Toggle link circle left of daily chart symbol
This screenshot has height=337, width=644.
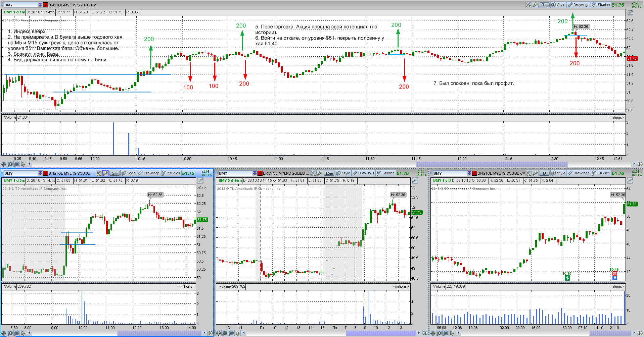[431, 173]
